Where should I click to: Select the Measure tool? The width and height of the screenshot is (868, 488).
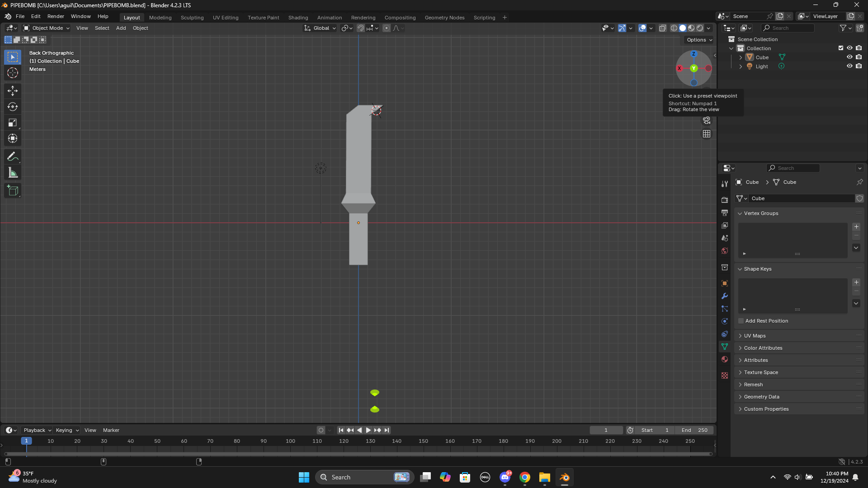13,173
